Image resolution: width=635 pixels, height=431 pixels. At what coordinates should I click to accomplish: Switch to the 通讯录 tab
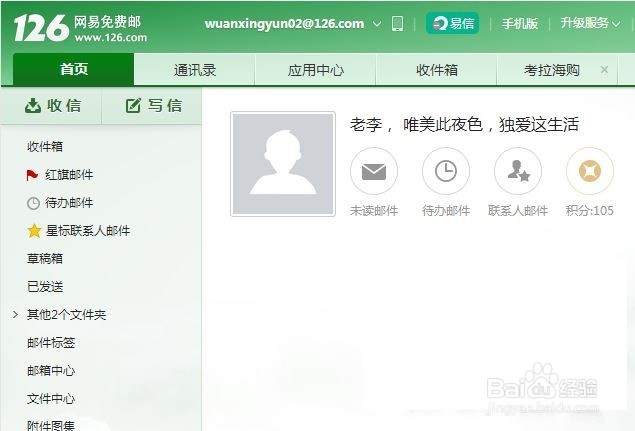[194, 70]
